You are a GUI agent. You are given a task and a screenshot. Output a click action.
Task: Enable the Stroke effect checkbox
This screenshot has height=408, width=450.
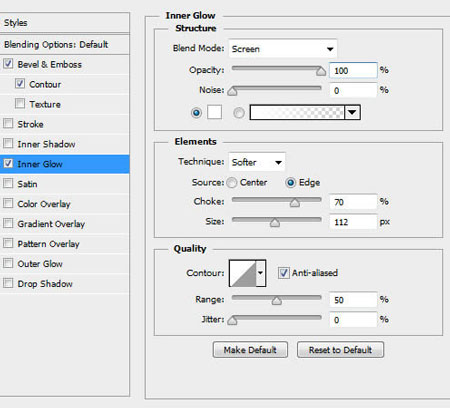coord(8,124)
